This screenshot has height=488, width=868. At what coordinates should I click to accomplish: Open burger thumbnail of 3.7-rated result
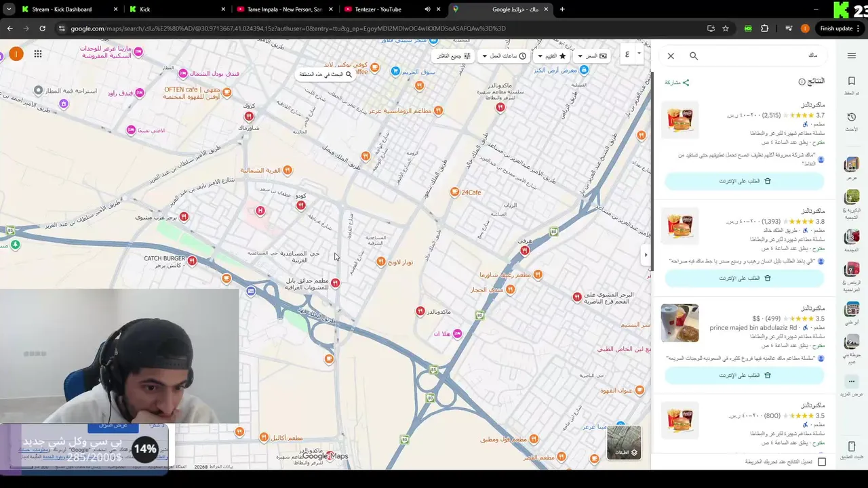pyautogui.click(x=679, y=120)
